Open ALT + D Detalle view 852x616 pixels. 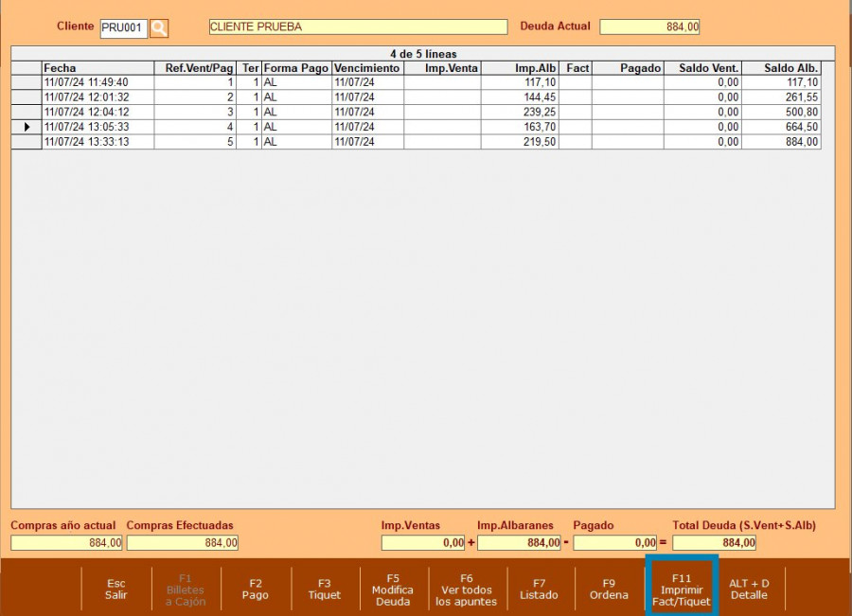tap(749, 590)
